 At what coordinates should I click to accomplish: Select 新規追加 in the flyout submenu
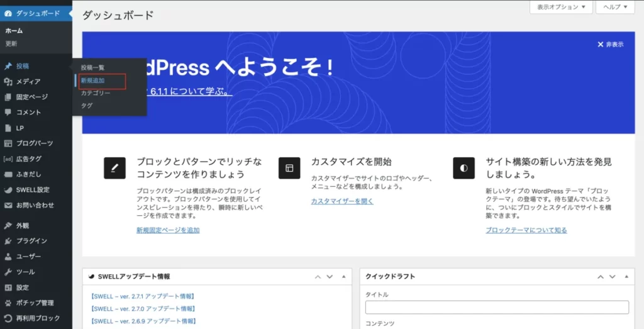[x=92, y=81]
